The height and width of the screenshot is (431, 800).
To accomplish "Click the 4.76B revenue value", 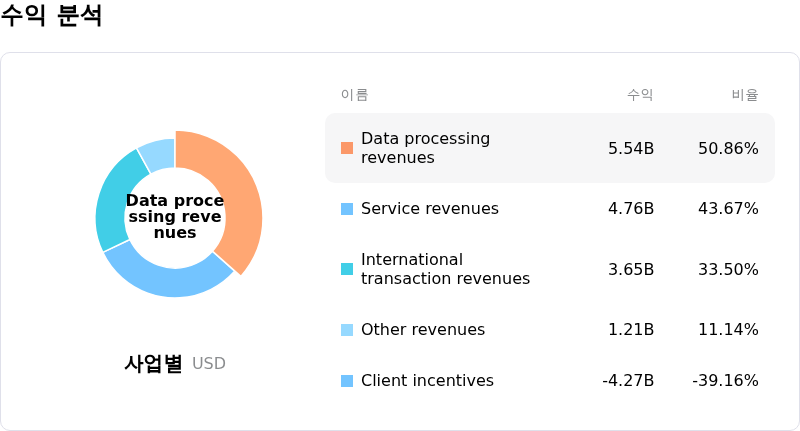I will [x=631, y=209].
